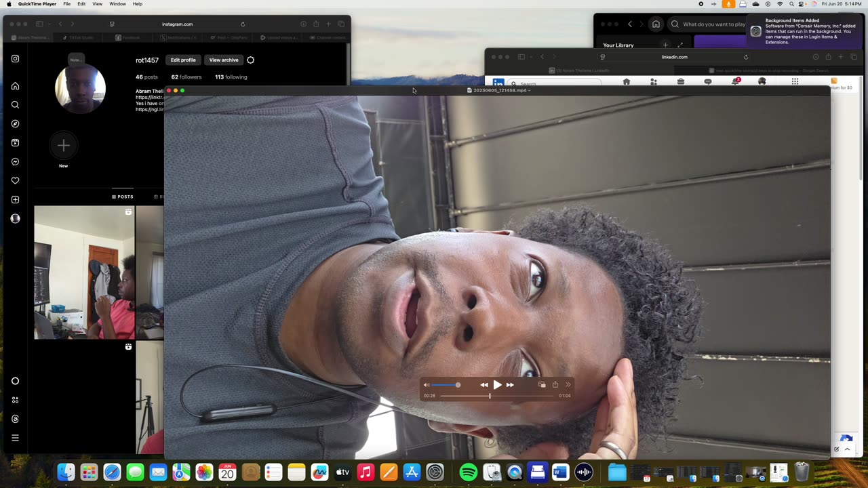Open Instagram Search

click(15, 105)
